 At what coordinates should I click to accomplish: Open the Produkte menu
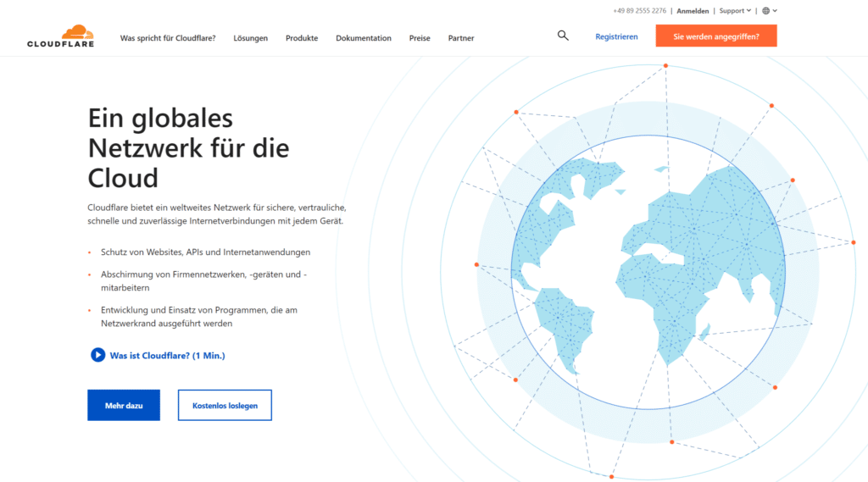(x=302, y=38)
